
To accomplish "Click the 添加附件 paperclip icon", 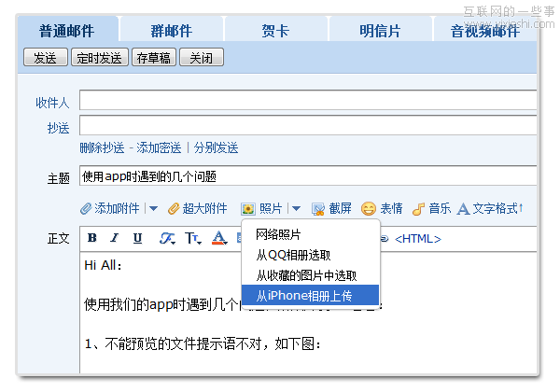I will tap(86, 208).
